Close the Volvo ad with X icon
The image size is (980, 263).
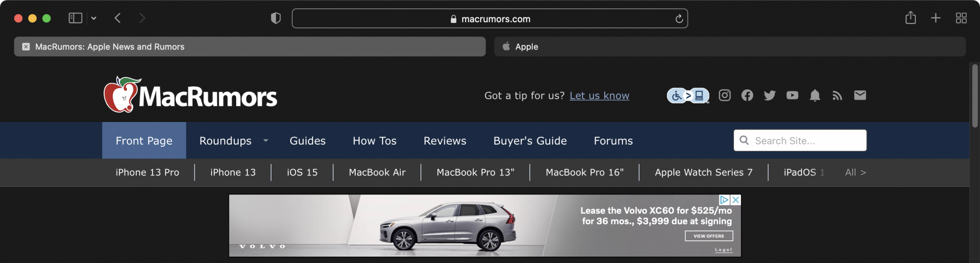735,200
